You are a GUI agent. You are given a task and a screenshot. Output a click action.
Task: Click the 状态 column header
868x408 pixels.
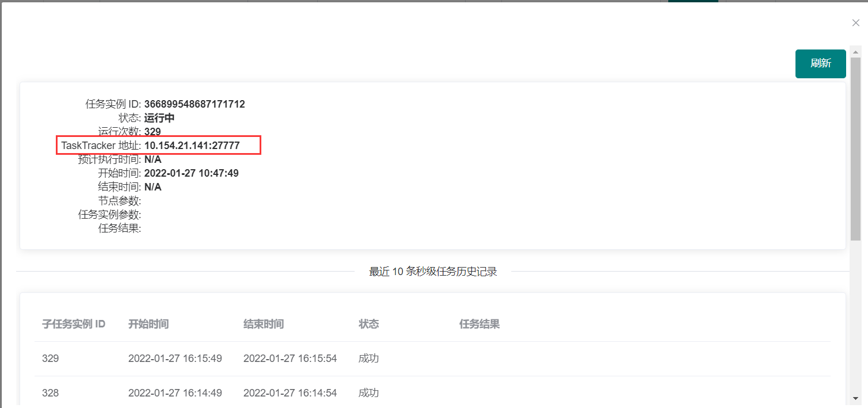[x=369, y=324]
